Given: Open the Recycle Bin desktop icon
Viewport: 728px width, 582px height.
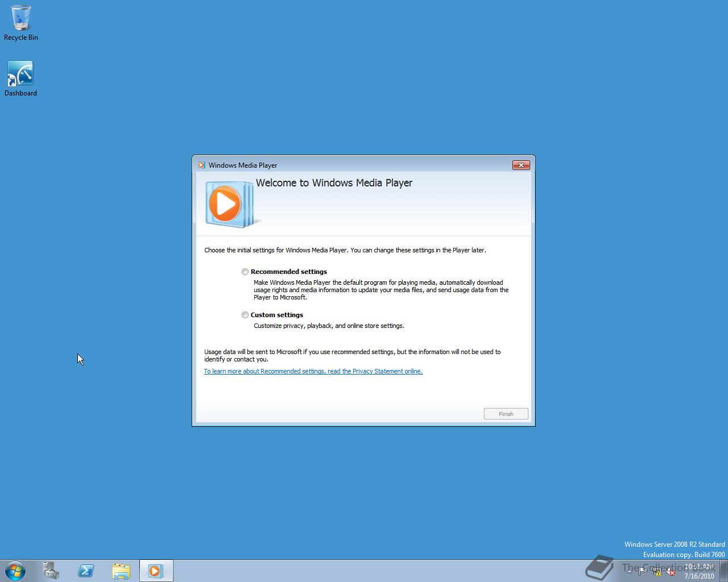Looking at the screenshot, I should pos(21,23).
